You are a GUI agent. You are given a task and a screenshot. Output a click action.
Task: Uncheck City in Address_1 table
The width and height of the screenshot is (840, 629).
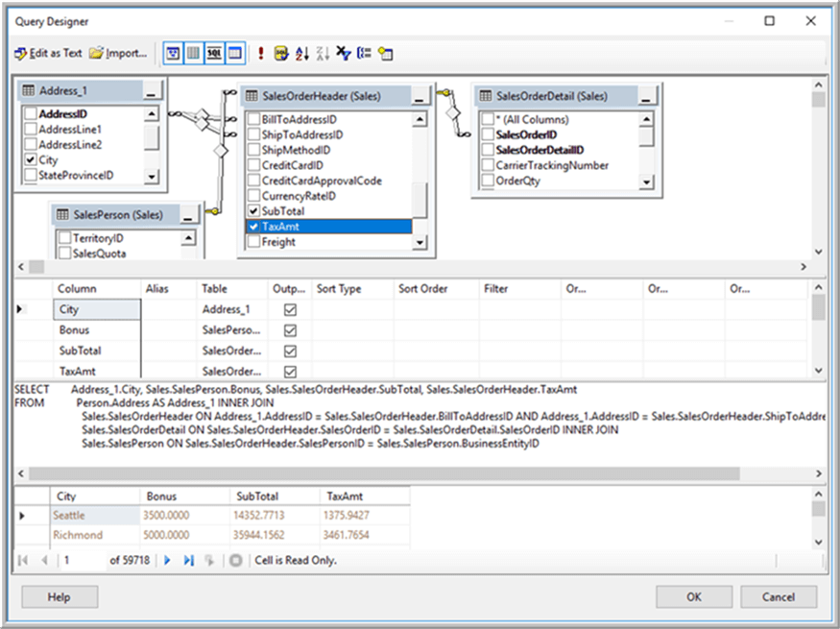tap(31, 159)
